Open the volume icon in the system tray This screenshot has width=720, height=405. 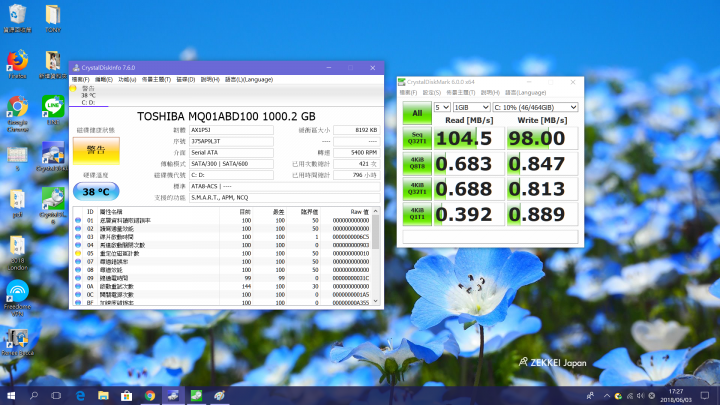641,396
